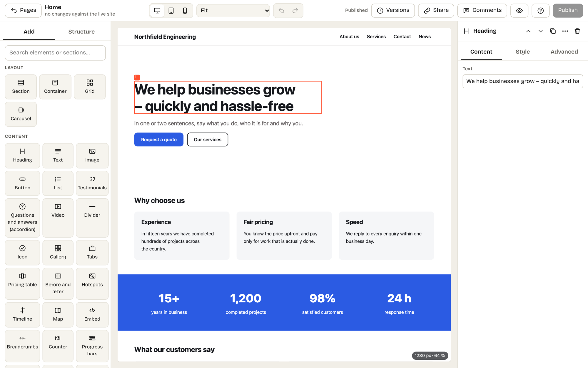
Task: Click the Share button
Action: pos(436,11)
